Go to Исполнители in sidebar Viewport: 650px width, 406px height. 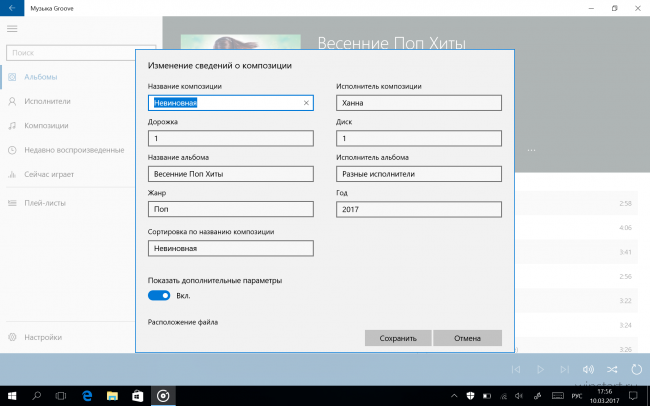tap(47, 101)
